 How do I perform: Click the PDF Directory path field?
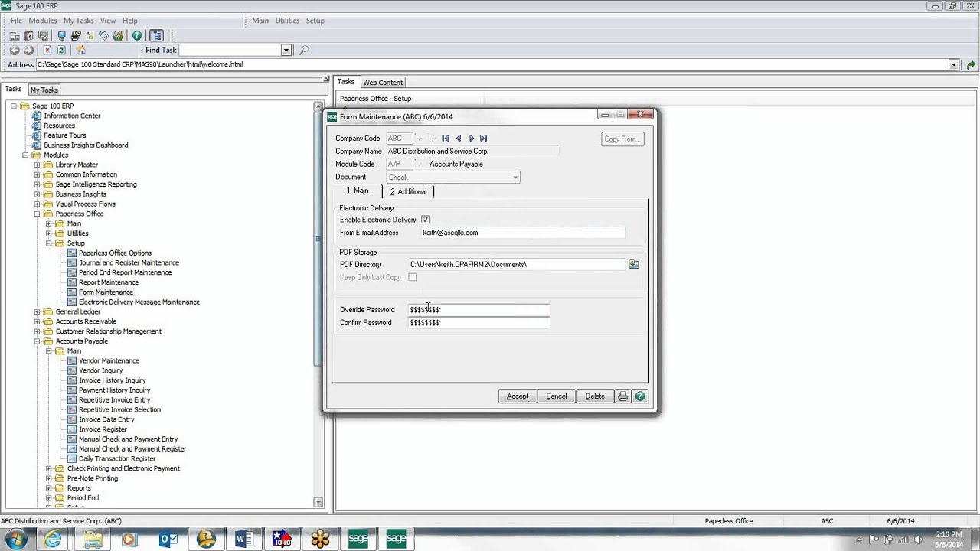pos(517,264)
